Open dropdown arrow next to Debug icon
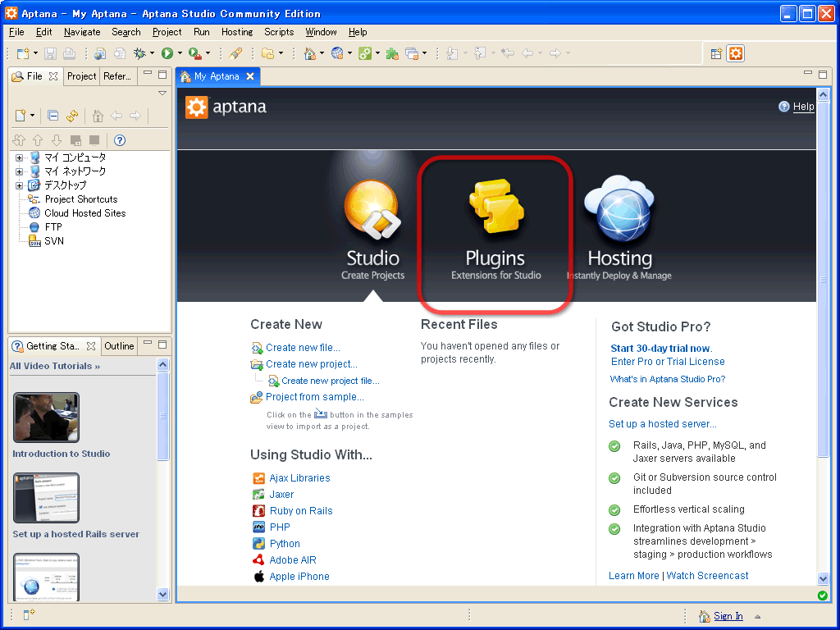Viewport: 840px width, 630px height. (x=152, y=53)
